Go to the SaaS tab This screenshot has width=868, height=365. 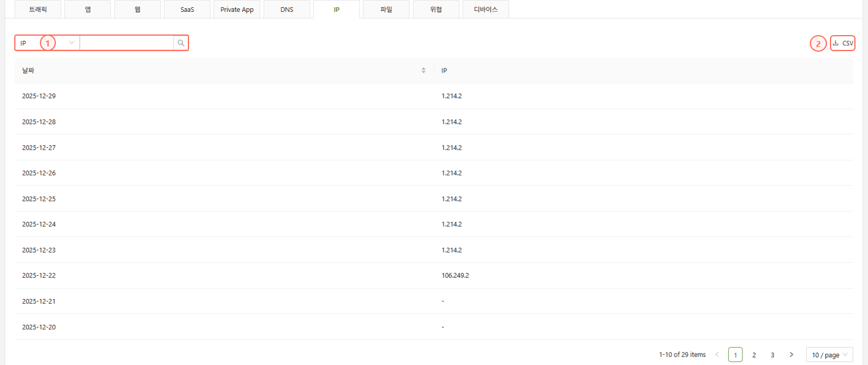click(187, 10)
